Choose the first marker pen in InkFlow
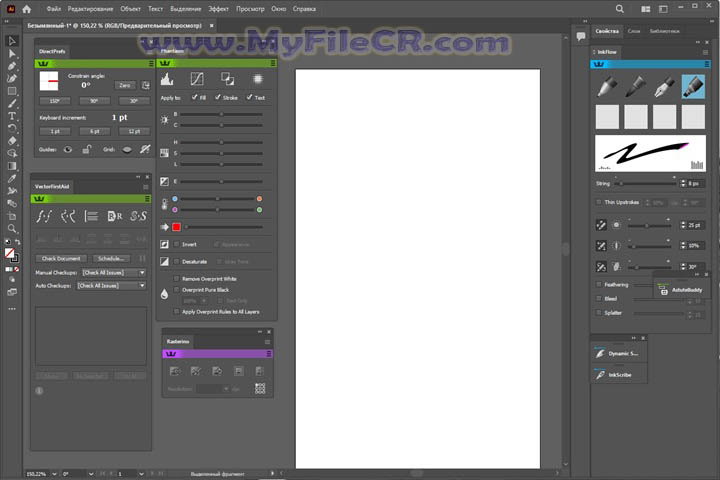 (607, 87)
